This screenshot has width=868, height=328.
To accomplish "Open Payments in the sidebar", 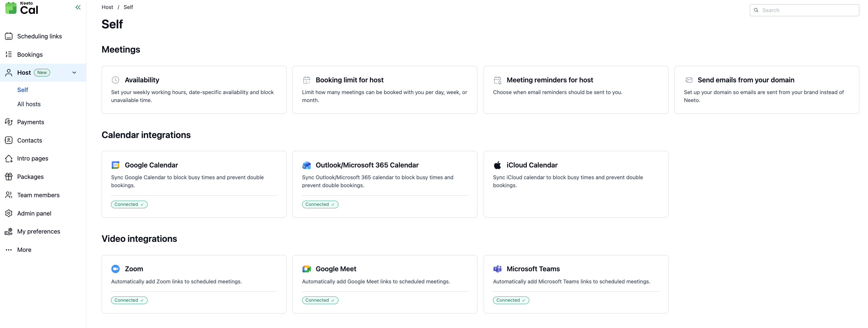I will click(31, 122).
